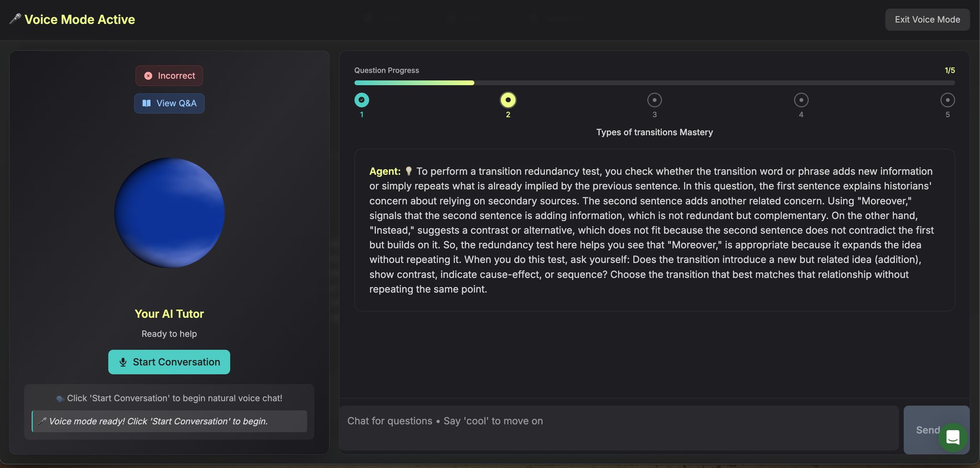
Task: Select question step 2 marker
Action: (508, 100)
